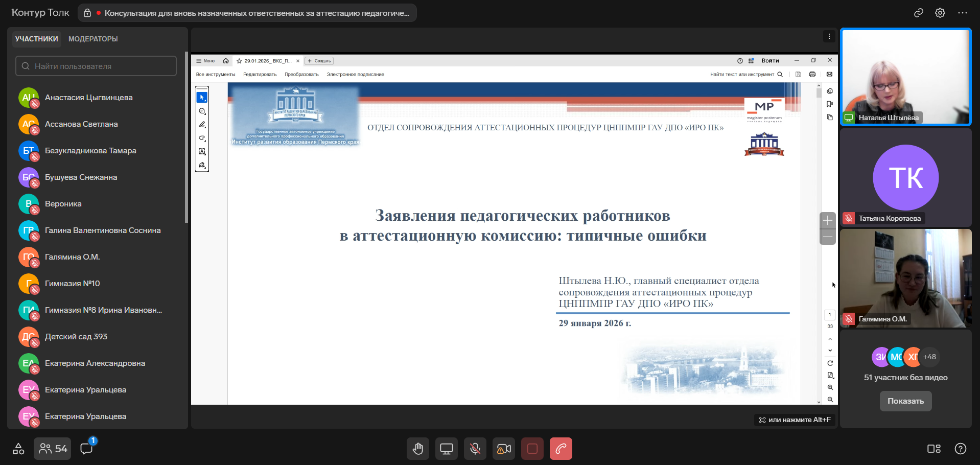Click the red leave call button
This screenshot has width=980, height=465.
[x=561, y=449]
